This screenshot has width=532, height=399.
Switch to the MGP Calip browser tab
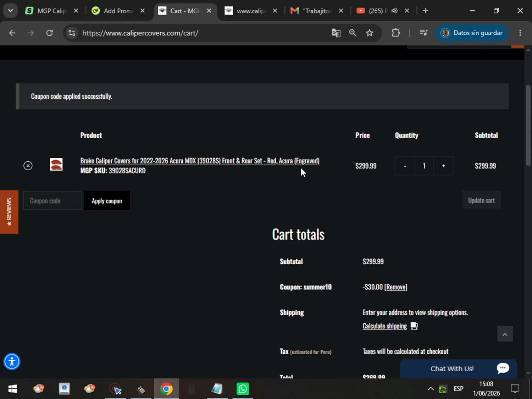click(52, 11)
